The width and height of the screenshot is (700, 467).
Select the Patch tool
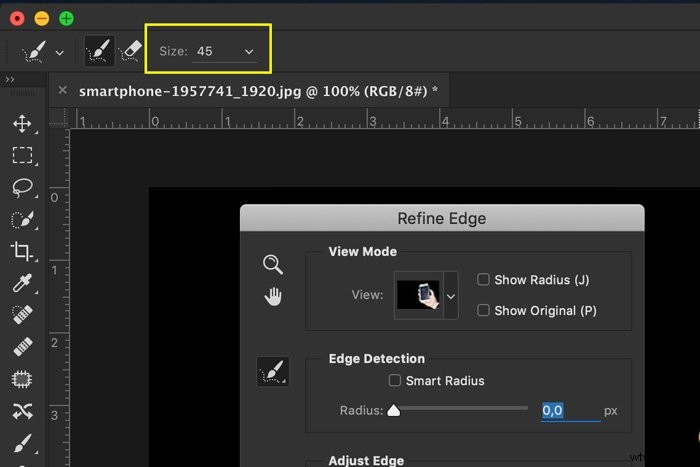tap(21, 379)
